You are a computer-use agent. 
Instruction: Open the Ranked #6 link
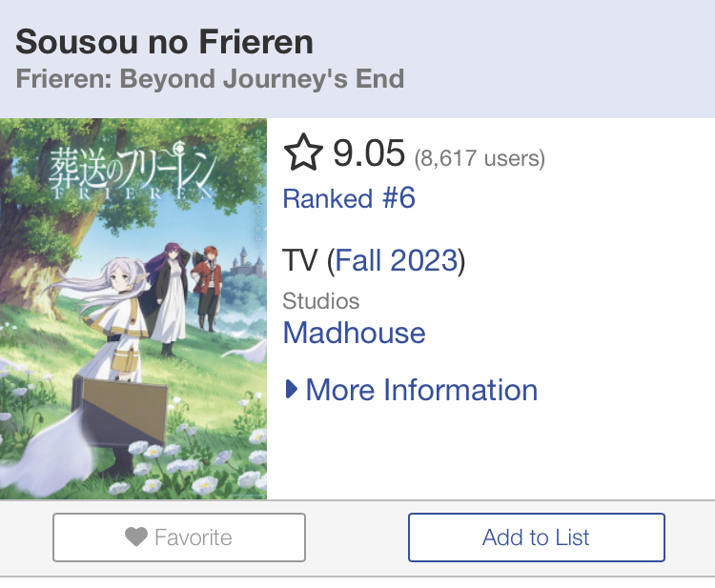click(x=349, y=198)
